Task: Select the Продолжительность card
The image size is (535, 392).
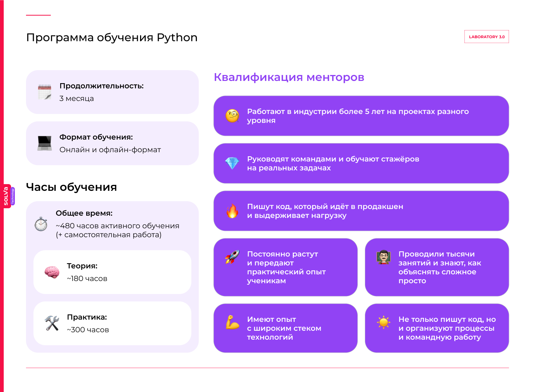Action: [x=112, y=92]
